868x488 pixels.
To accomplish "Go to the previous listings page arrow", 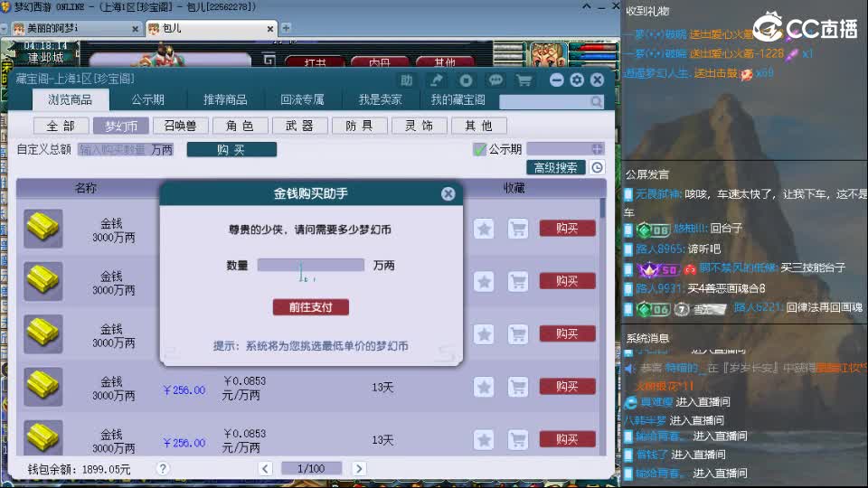I will pyautogui.click(x=265, y=469).
